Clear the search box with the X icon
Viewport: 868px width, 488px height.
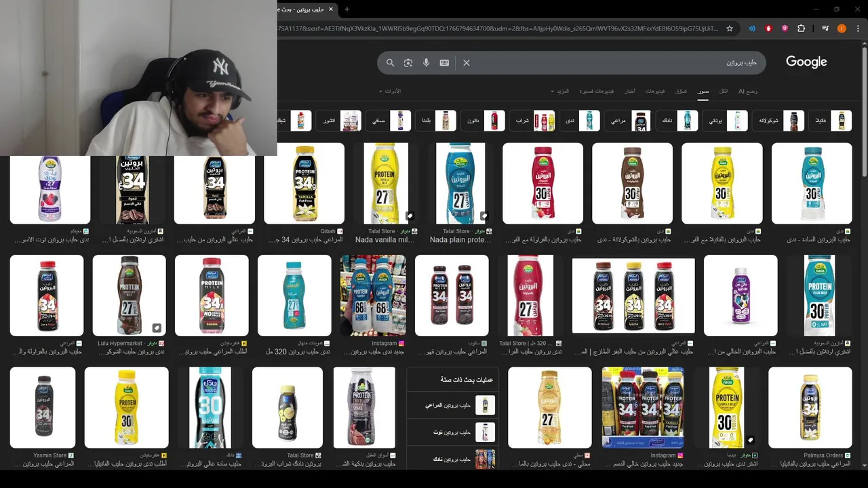point(467,62)
